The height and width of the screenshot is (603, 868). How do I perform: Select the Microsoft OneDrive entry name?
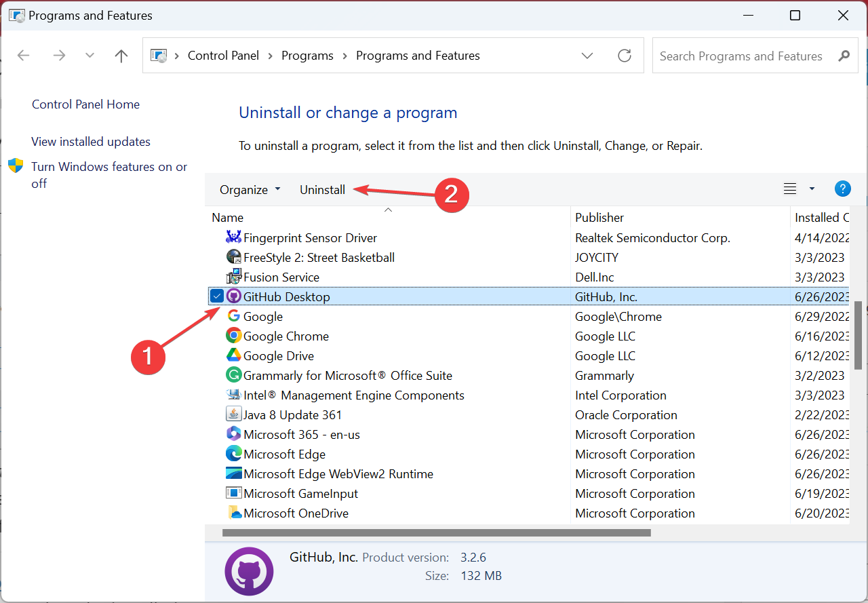coord(296,513)
